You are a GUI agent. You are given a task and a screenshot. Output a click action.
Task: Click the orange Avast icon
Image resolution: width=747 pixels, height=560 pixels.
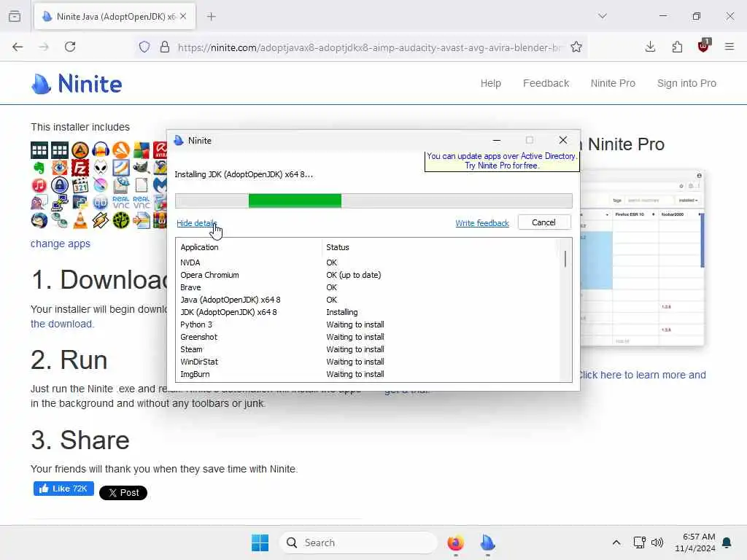(x=121, y=150)
